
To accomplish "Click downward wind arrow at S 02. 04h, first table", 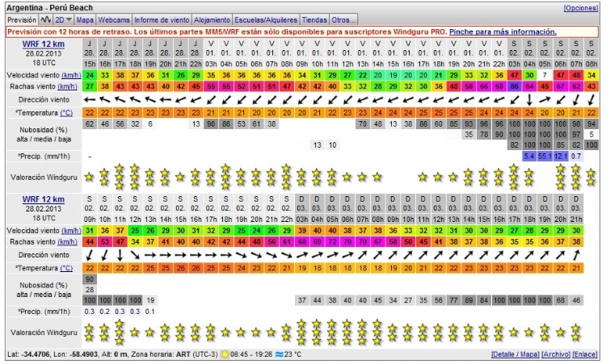I will (x=529, y=99).
